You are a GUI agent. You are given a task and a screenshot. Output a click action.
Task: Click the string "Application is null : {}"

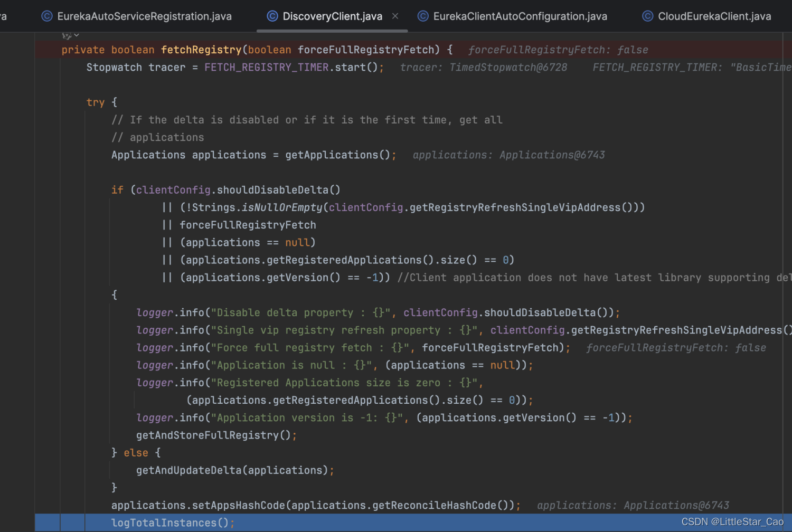tap(292, 365)
